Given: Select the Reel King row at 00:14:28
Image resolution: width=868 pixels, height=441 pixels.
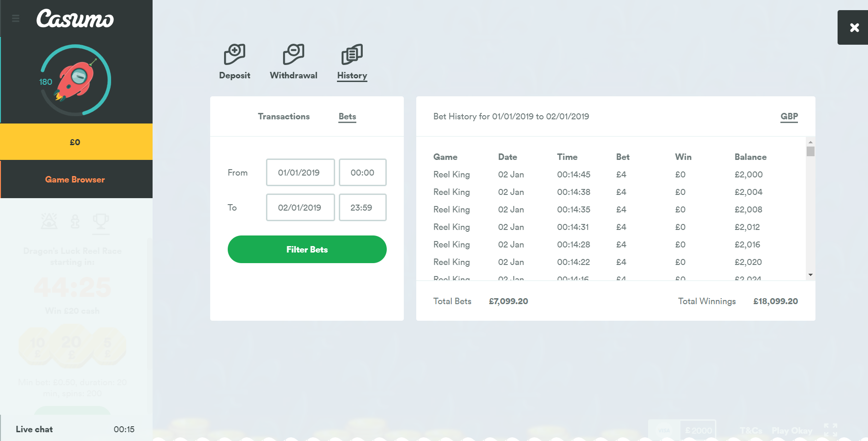Looking at the screenshot, I should (x=615, y=245).
